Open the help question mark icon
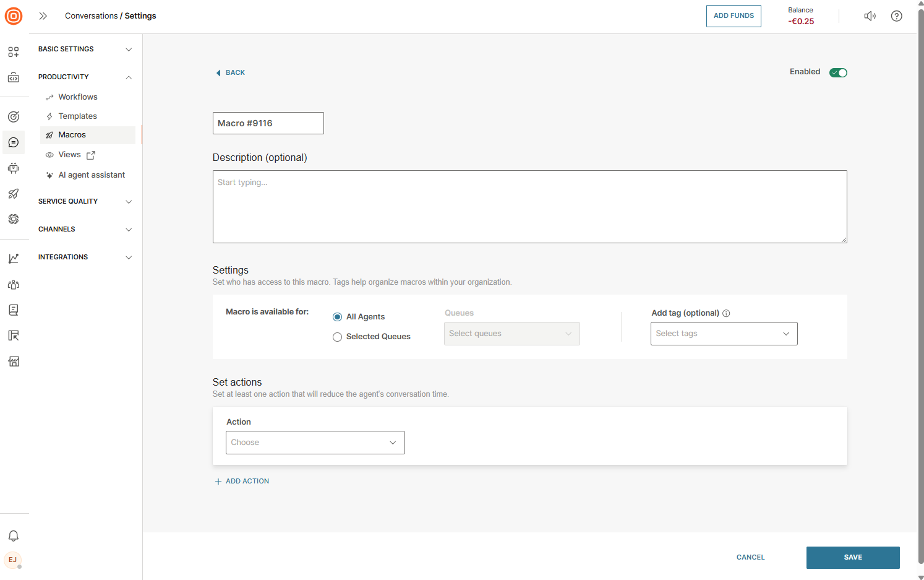This screenshot has width=924, height=580. 896,16
